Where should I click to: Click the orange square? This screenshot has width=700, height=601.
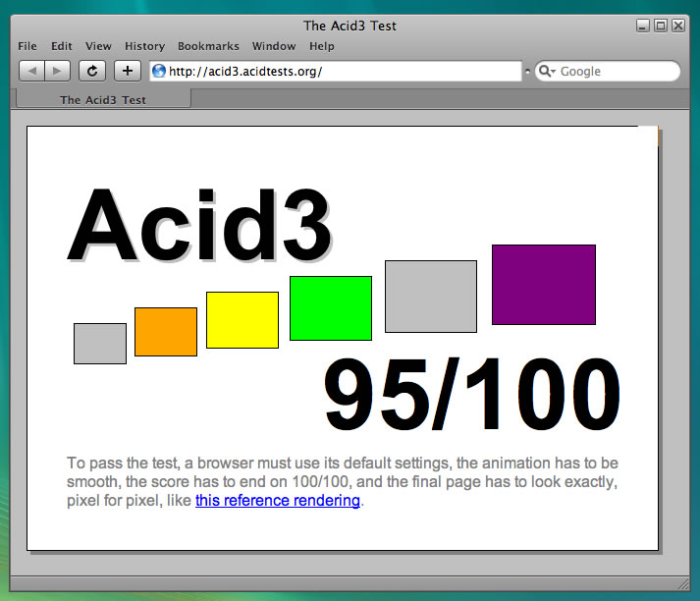165,332
